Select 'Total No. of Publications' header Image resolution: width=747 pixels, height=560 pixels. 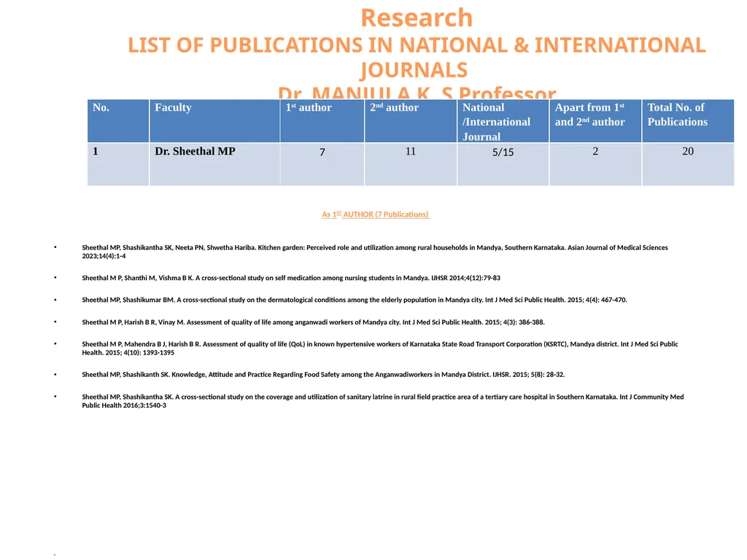pyautogui.click(x=688, y=121)
